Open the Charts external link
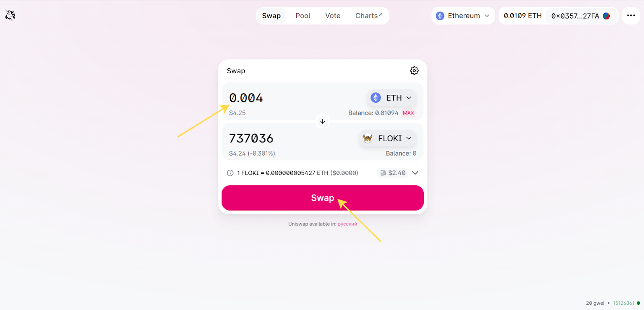Viewport: 644px width, 310px height. pos(369,16)
